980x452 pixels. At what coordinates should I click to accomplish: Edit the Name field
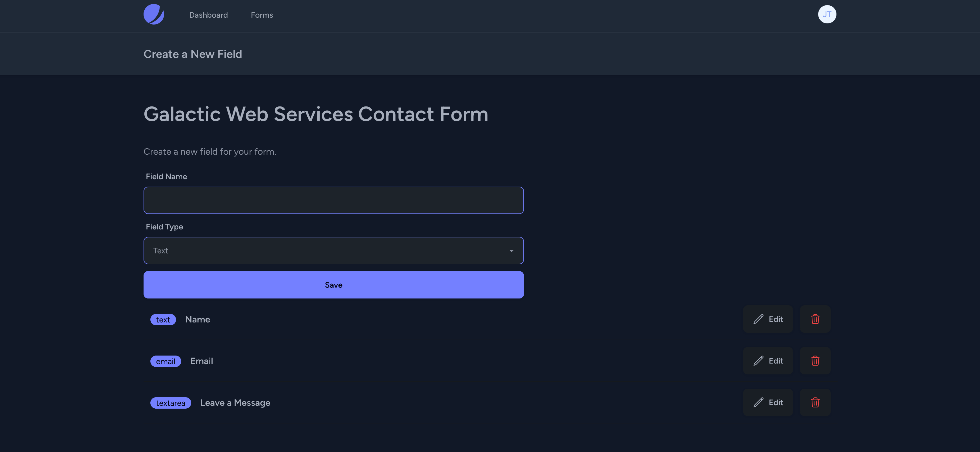(x=768, y=319)
